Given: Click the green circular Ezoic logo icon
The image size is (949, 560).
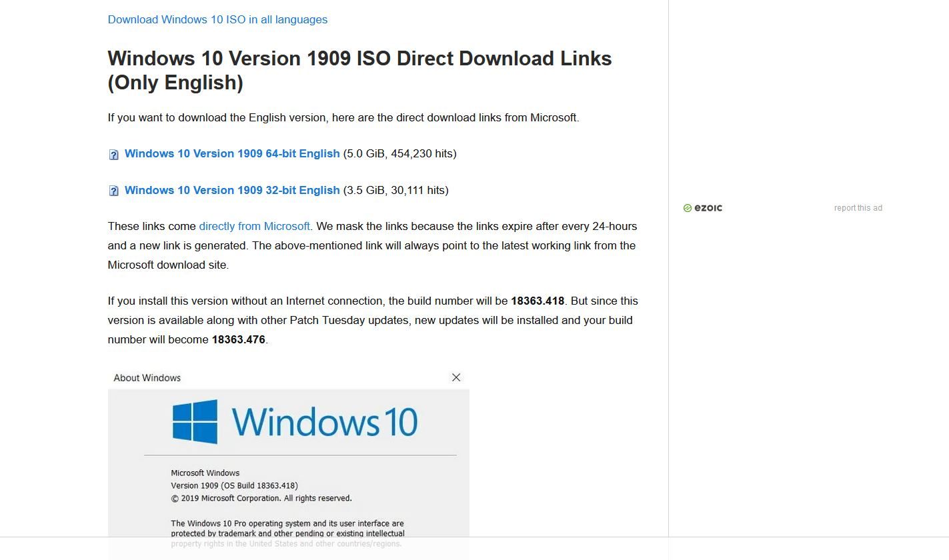Looking at the screenshot, I should point(688,208).
